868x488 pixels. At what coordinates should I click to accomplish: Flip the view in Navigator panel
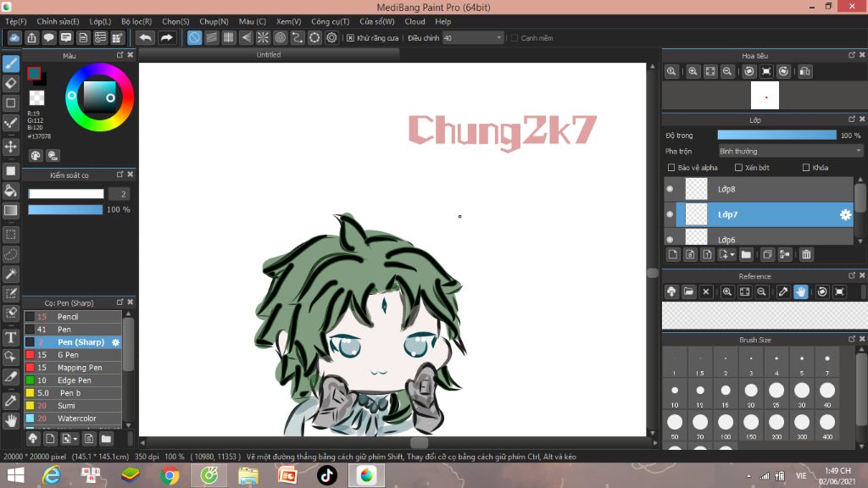click(805, 71)
